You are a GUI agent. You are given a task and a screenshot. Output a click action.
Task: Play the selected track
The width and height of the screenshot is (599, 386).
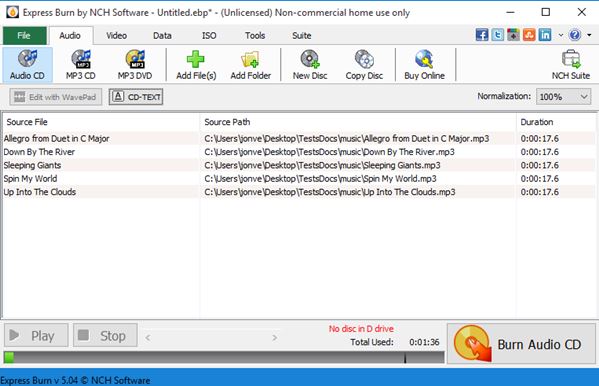pos(36,335)
